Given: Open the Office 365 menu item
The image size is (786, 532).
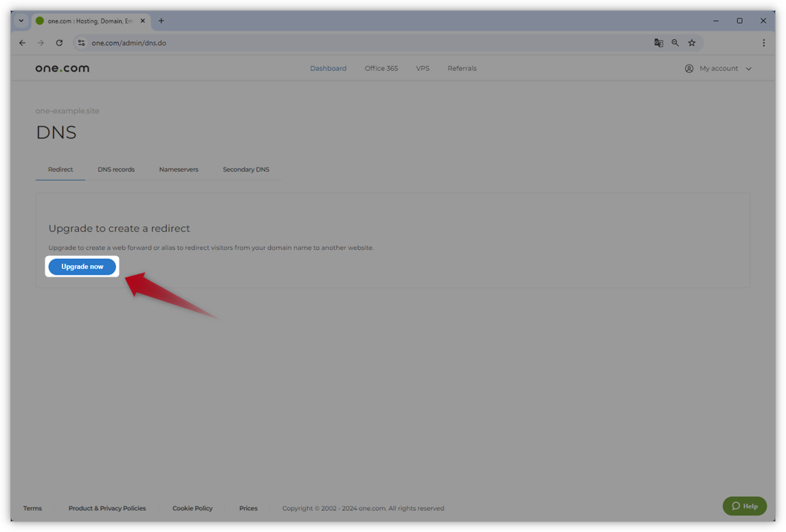Looking at the screenshot, I should [x=381, y=68].
